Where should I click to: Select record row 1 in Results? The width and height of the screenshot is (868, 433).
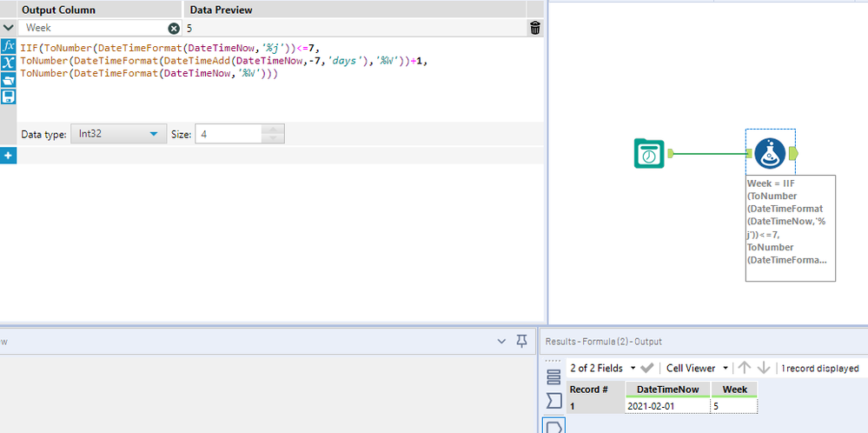pos(595,406)
